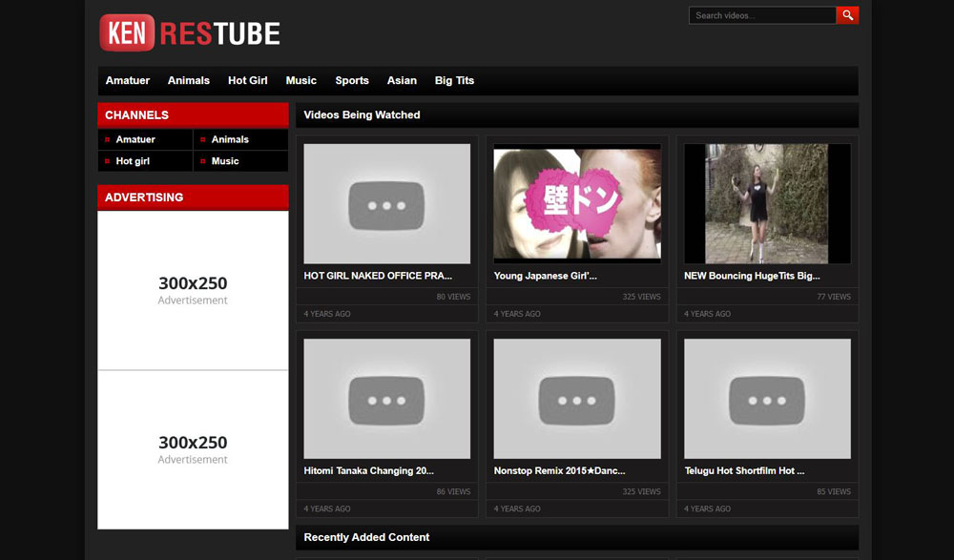Click the '85 VIEWS' count text
Image resolution: width=954 pixels, height=560 pixels.
(x=834, y=491)
